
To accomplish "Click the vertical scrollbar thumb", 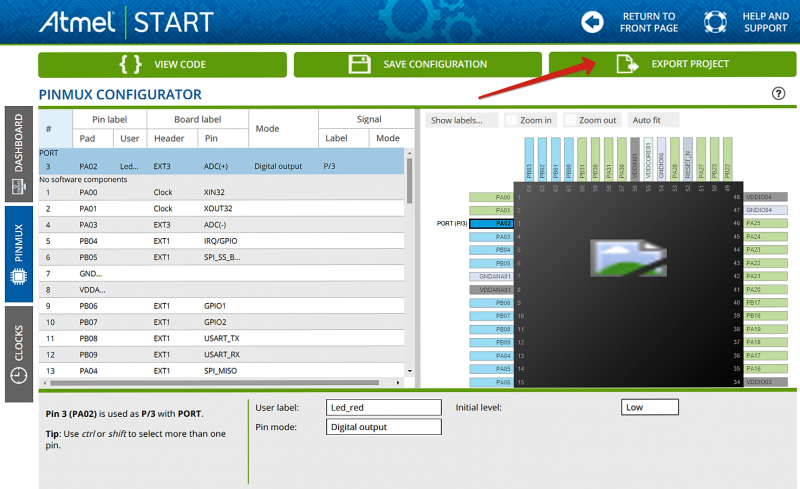I will [x=410, y=181].
